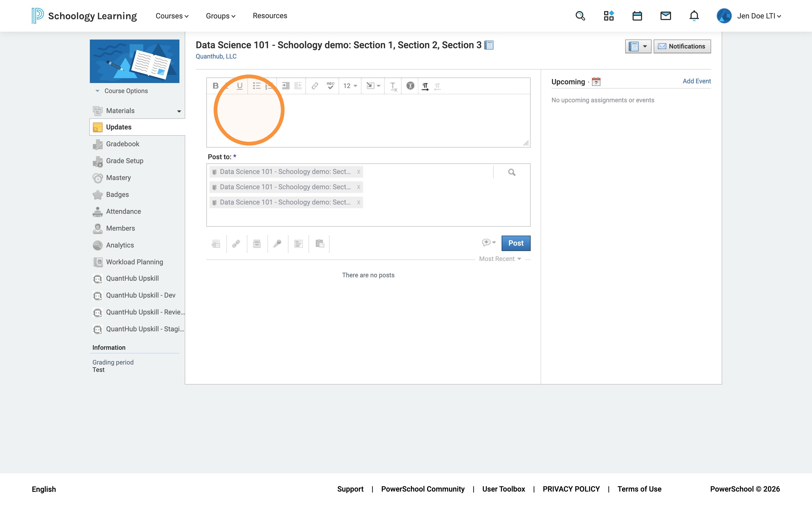Open Grade Setup in the sidebar
812x505 pixels.
125,161
